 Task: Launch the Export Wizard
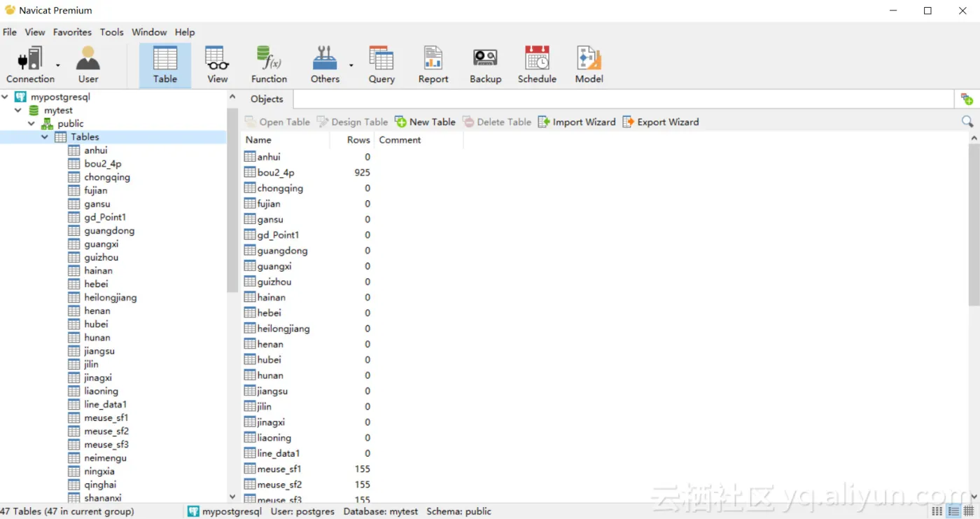tap(661, 122)
